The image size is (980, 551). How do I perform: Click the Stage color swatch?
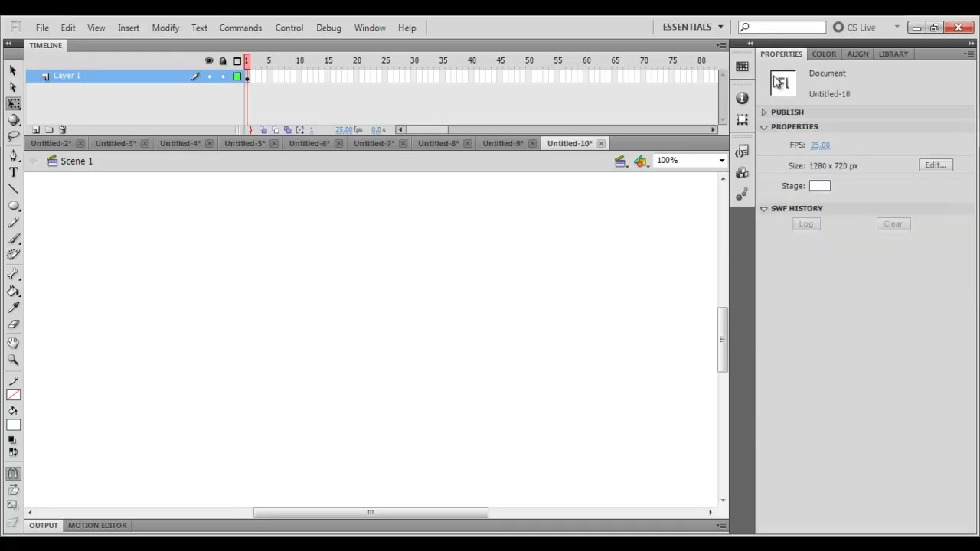pyautogui.click(x=819, y=186)
